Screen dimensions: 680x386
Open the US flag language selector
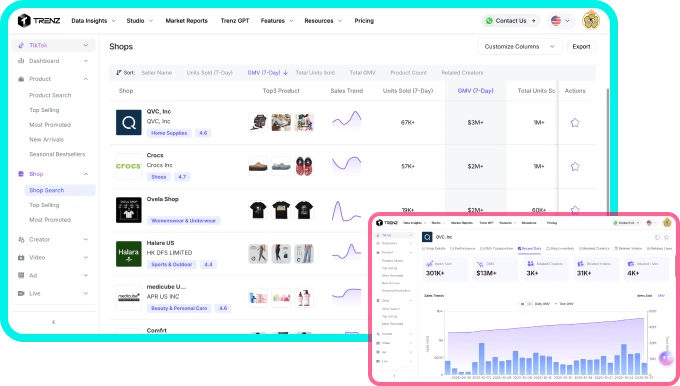pyautogui.click(x=560, y=20)
